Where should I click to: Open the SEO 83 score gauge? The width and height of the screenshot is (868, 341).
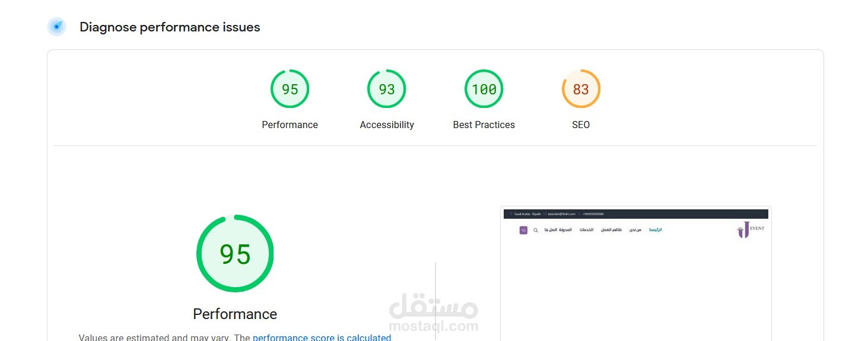[x=581, y=89]
